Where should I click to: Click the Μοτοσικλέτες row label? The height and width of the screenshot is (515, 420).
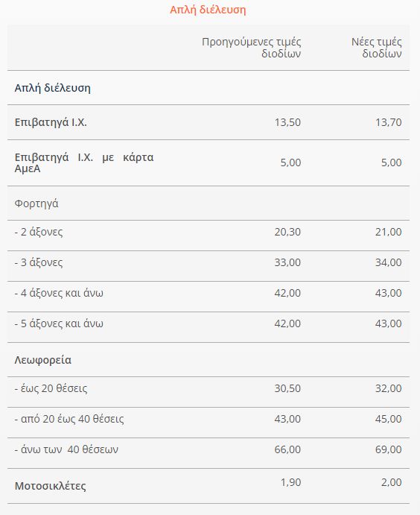(50, 486)
